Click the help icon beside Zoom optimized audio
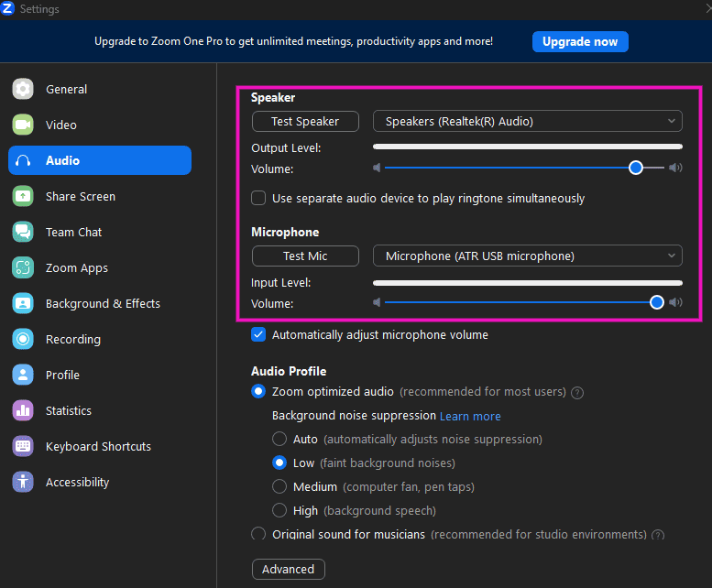 point(577,393)
